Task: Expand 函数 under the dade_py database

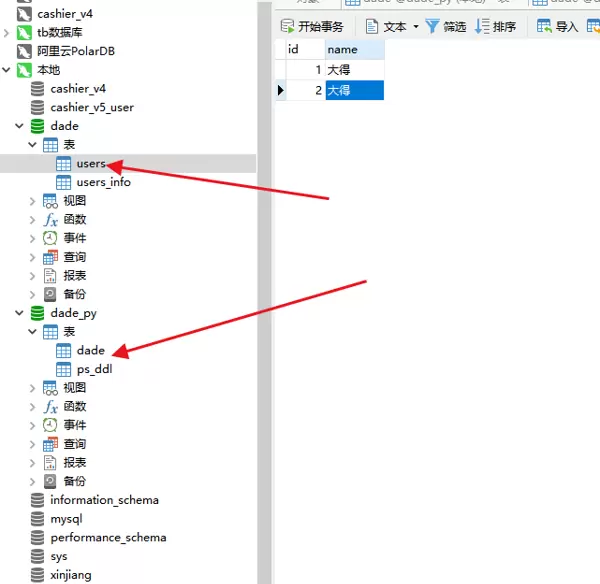Action: [x=33, y=407]
